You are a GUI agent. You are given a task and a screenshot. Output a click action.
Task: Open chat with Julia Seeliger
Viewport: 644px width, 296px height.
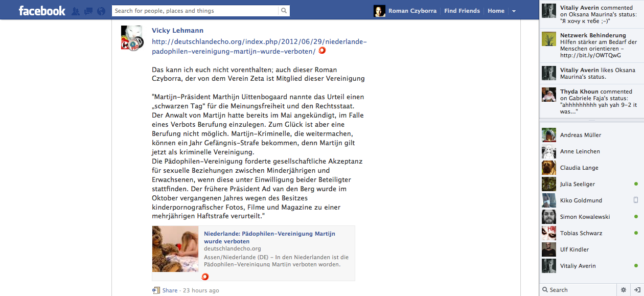click(591, 184)
